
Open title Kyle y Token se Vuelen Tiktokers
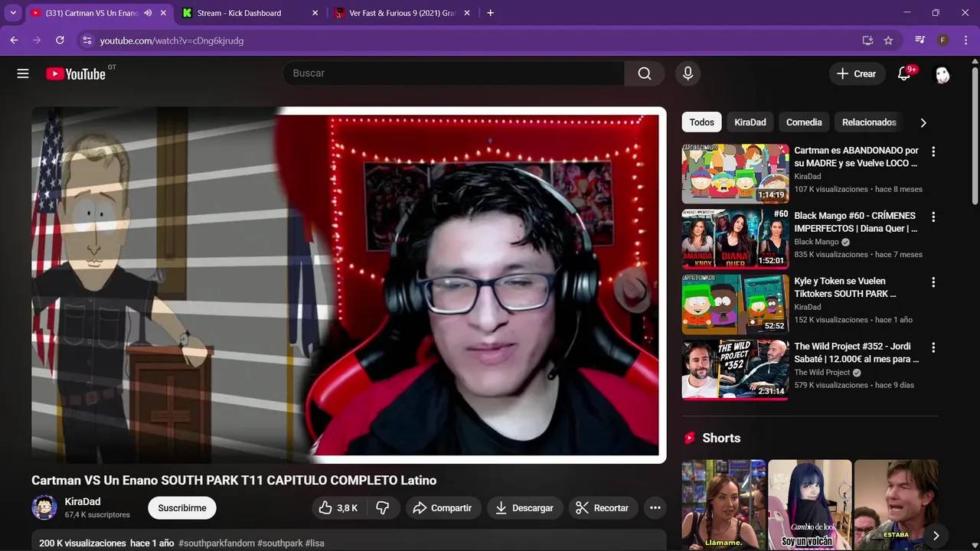coord(845,287)
